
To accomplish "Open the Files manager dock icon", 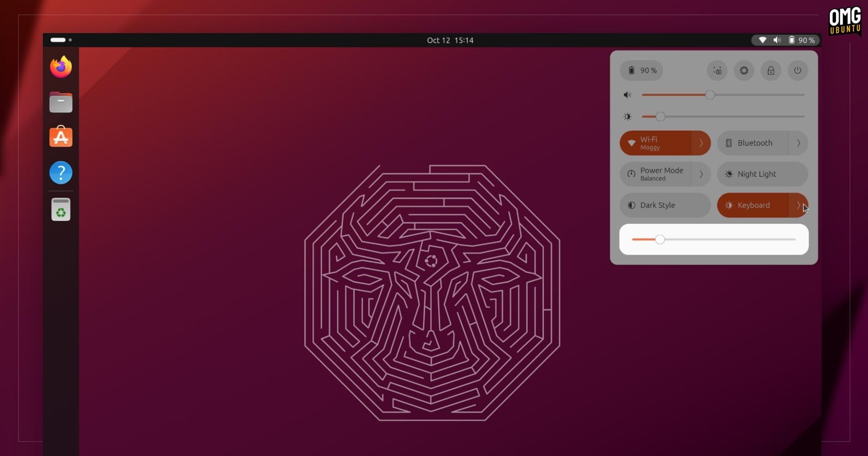I will (x=61, y=102).
